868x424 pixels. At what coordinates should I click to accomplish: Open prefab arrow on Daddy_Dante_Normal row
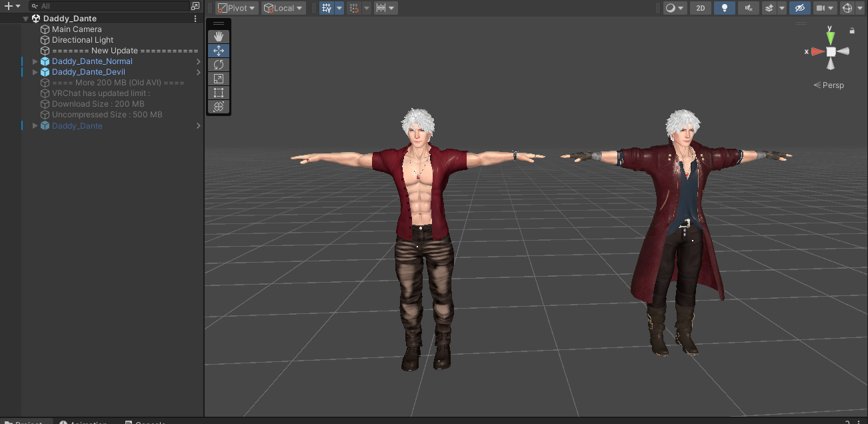[198, 61]
